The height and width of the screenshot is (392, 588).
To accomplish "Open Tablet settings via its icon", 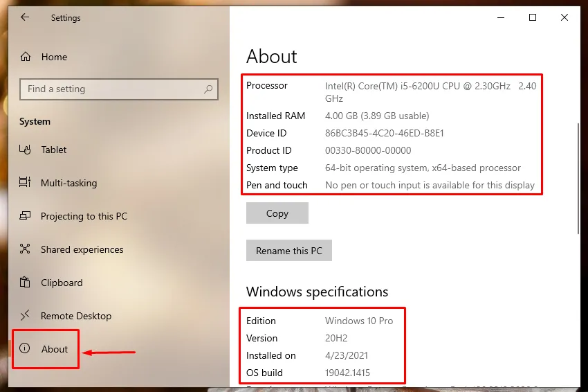I will (26, 150).
